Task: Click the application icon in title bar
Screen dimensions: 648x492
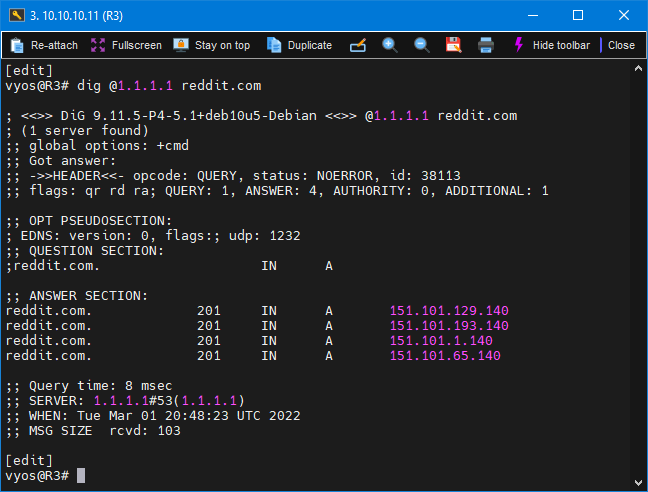Action: [16, 15]
